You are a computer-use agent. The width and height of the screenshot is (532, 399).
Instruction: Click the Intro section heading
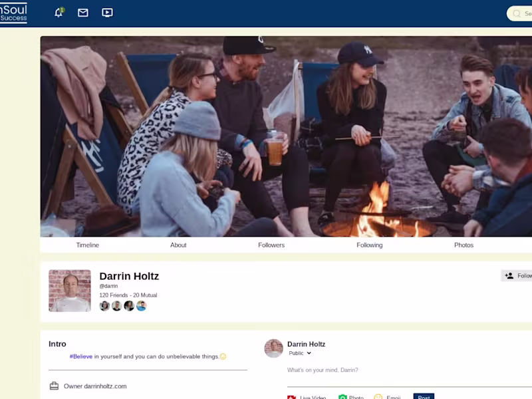[57, 344]
